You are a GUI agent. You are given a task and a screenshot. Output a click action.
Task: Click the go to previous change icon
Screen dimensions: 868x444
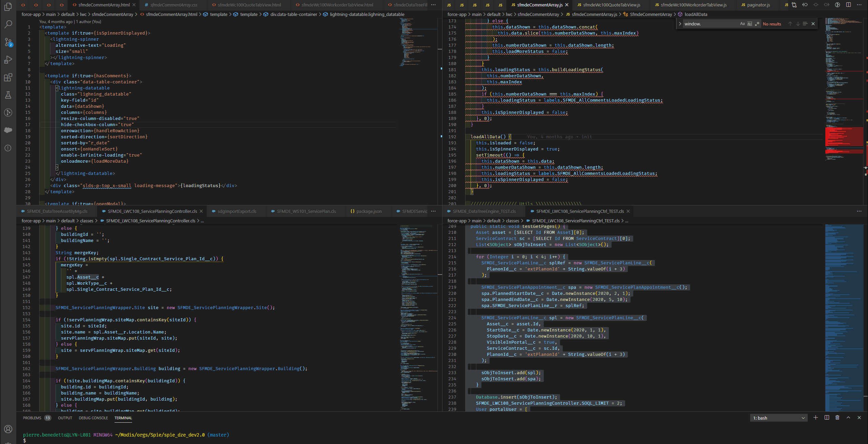[x=805, y=5]
